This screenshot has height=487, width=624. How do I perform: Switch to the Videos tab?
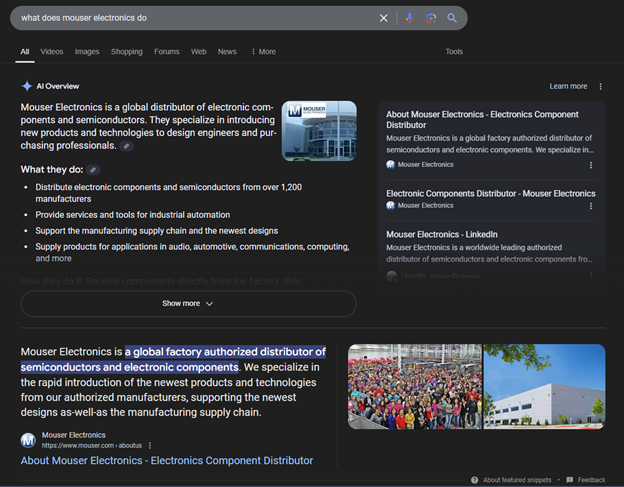tap(52, 52)
